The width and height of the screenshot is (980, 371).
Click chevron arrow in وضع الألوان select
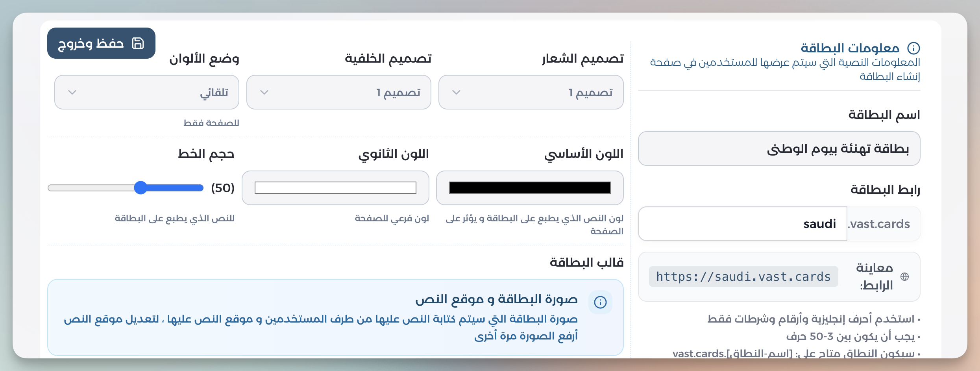[72, 92]
